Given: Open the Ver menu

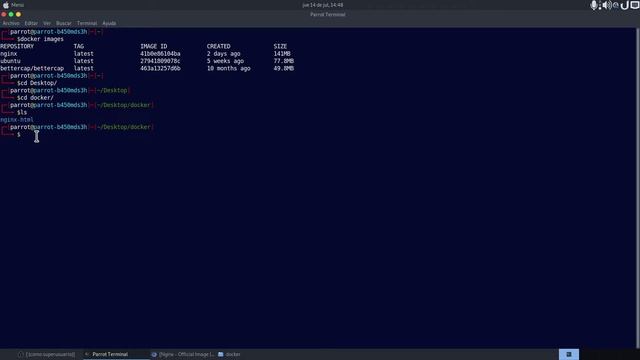Looking at the screenshot, I should coord(47,23).
